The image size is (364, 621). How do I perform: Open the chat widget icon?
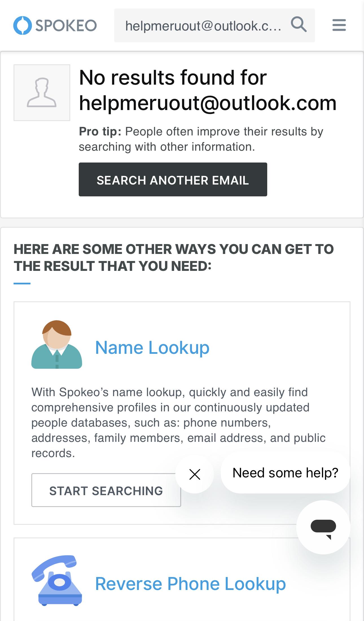pyautogui.click(x=323, y=527)
